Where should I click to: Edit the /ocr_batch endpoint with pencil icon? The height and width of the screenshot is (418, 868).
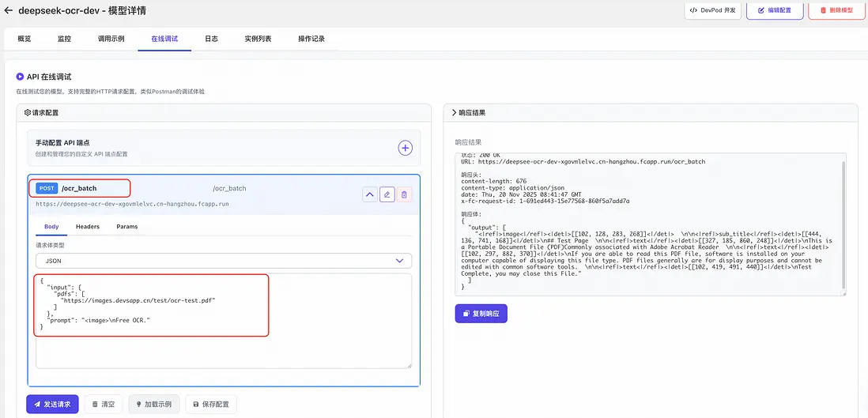click(387, 194)
